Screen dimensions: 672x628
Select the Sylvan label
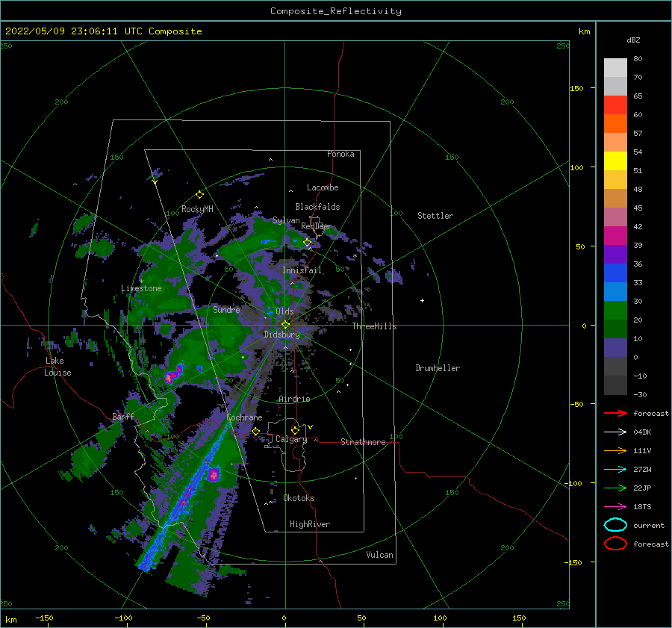click(x=286, y=220)
